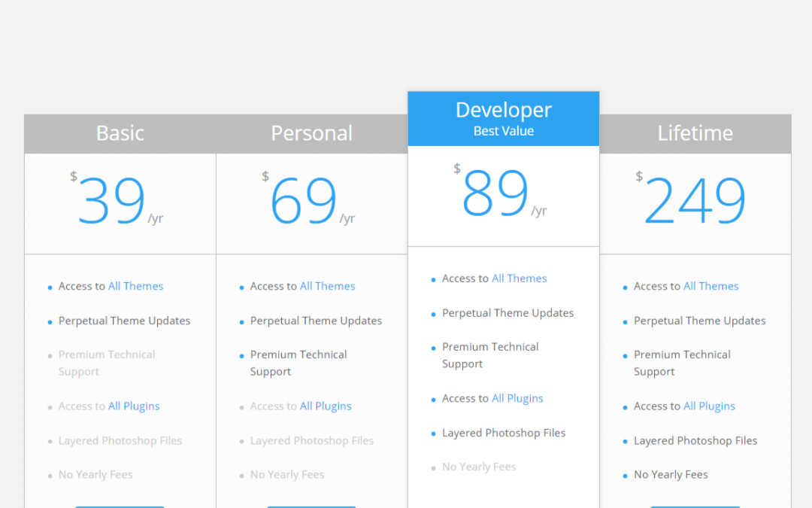Select the Personal plan header

(x=312, y=134)
